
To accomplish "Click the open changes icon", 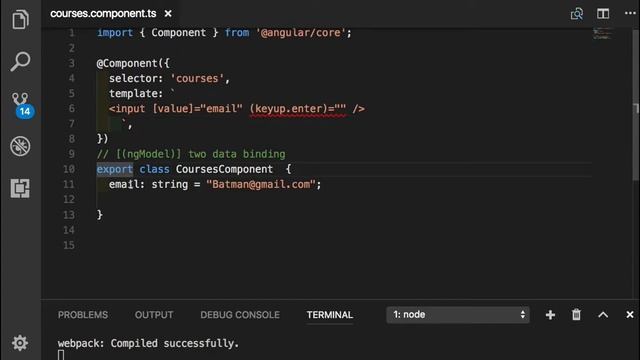I will 577,14.
